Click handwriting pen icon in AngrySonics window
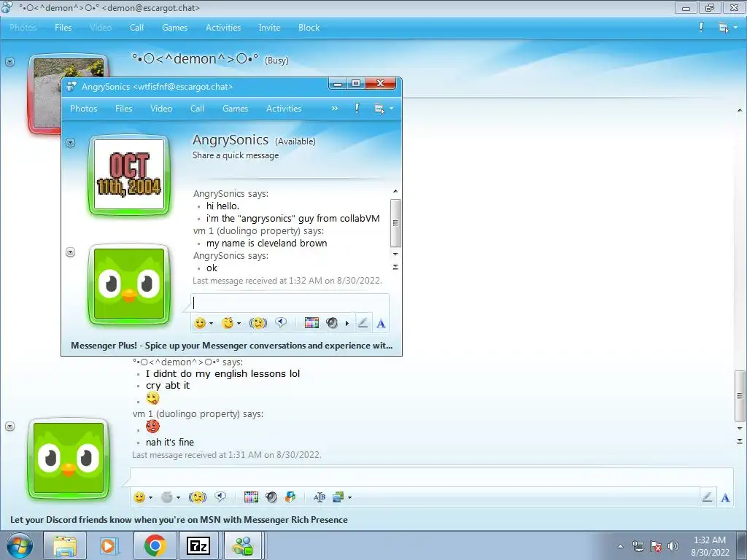 363,323
